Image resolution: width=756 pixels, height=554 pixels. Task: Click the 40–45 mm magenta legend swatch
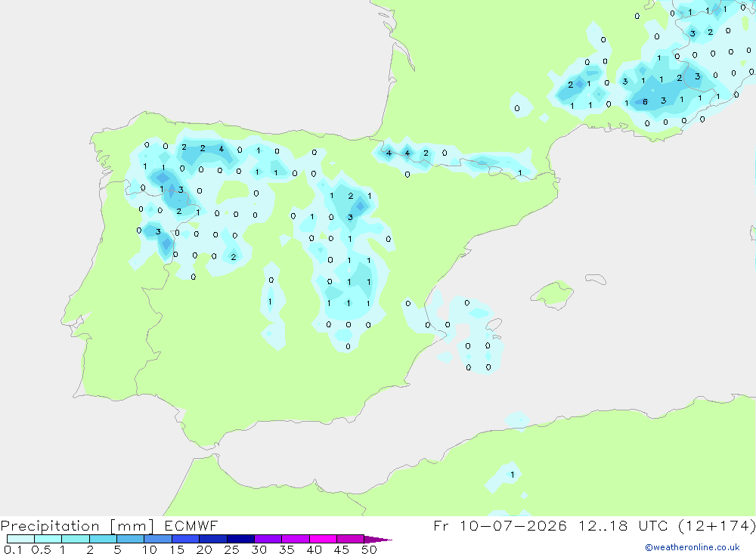(x=323, y=539)
